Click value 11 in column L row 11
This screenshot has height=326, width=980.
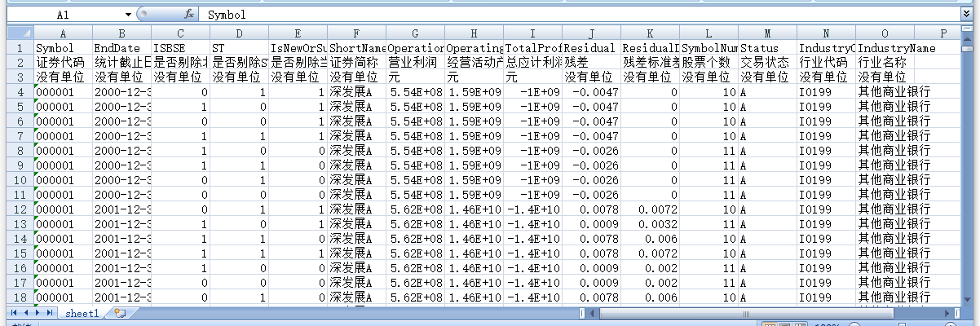(x=709, y=194)
